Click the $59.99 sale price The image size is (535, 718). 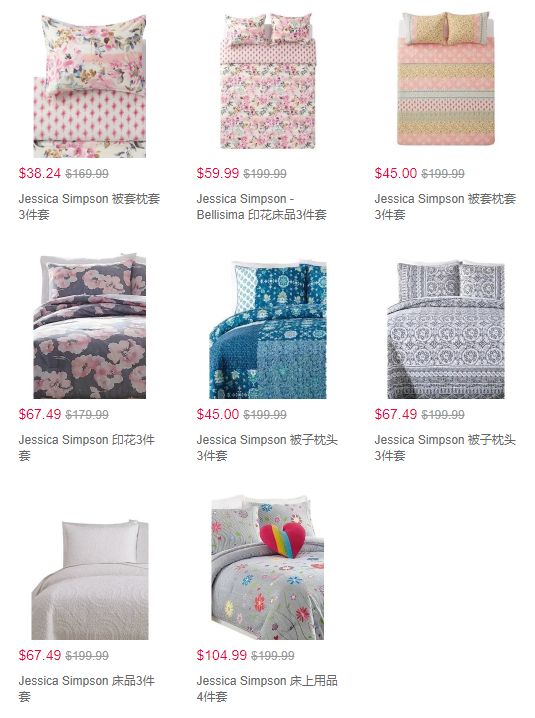click(x=218, y=173)
